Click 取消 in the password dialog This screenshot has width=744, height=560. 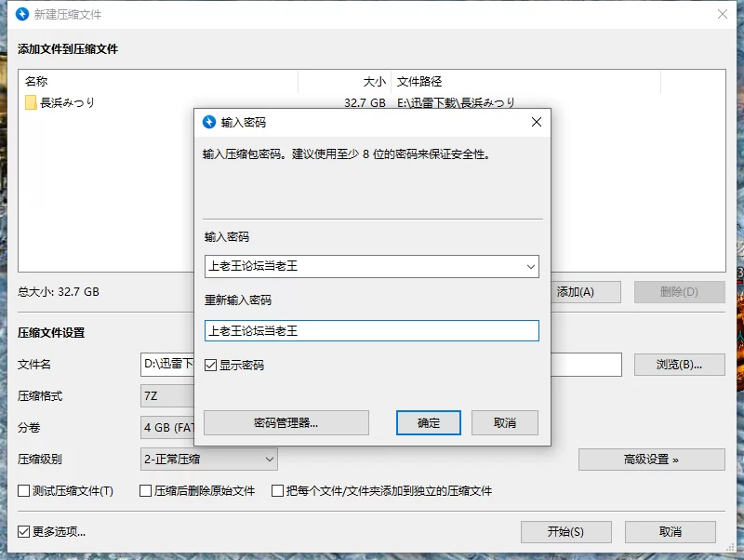pos(505,423)
